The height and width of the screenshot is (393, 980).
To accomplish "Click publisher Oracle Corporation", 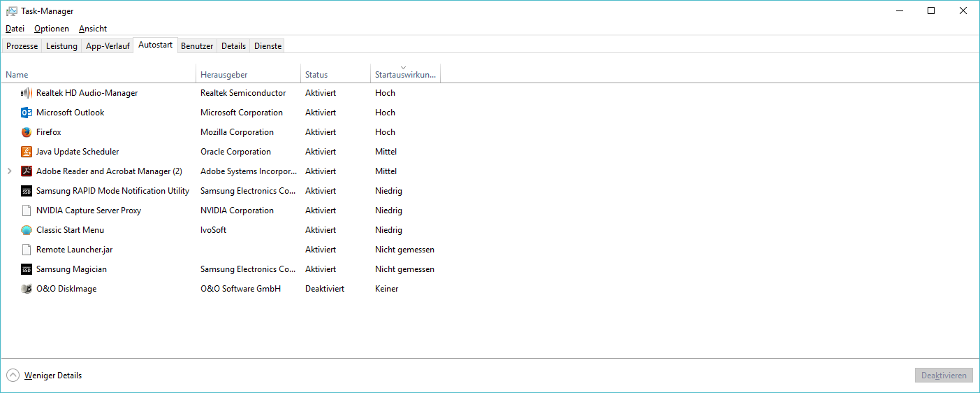I will [x=235, y=152].
